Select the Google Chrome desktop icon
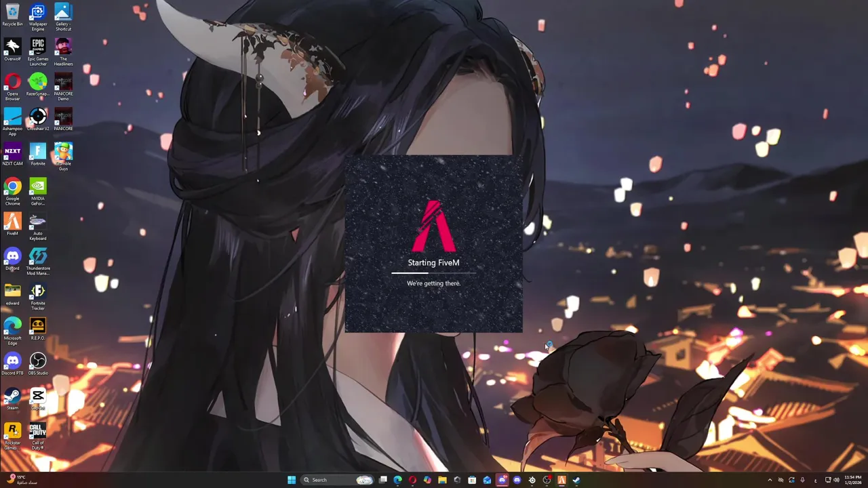 [x=12, y=192]
